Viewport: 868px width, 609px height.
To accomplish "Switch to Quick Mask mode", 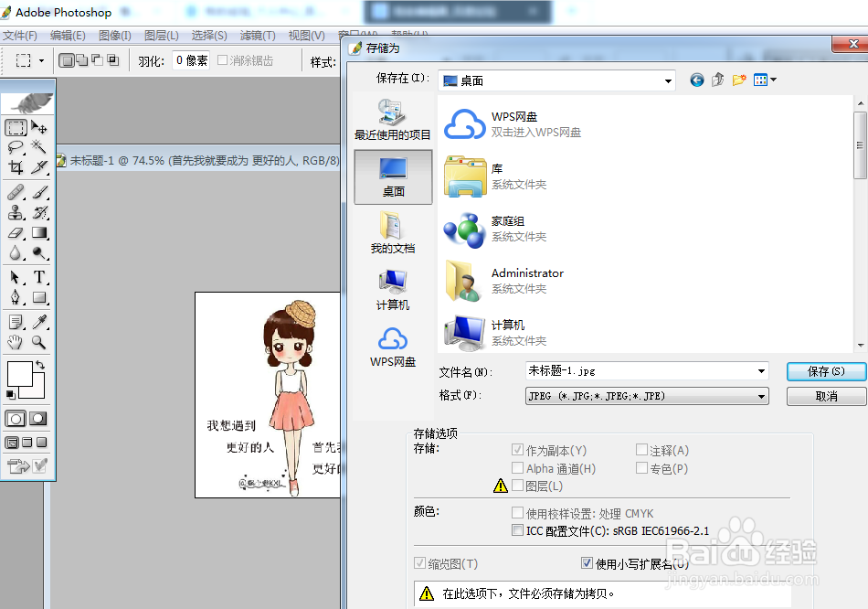I will 38,419.
